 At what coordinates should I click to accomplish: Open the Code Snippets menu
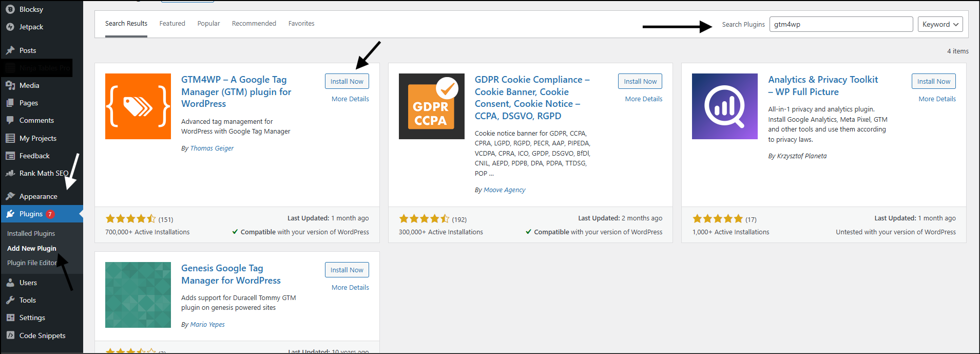coord(42,336)
